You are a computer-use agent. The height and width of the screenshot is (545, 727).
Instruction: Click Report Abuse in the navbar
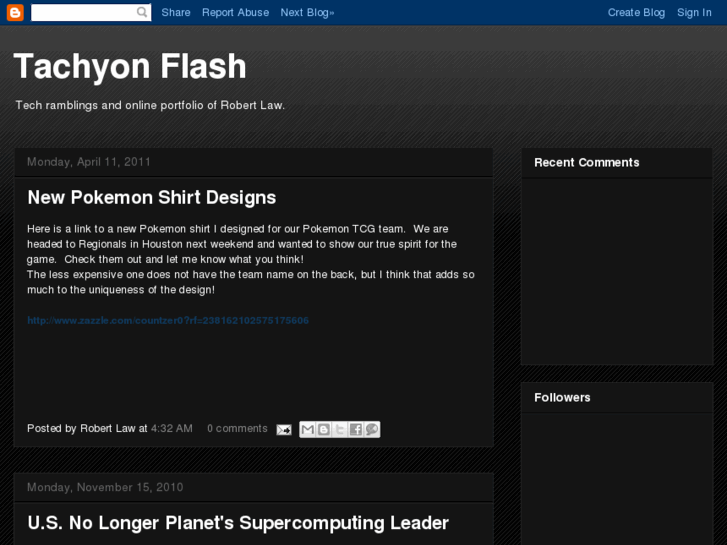point(235,13)
